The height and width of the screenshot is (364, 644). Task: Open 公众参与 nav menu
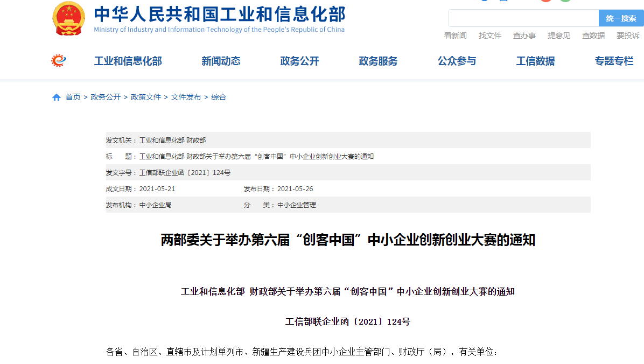[457, 61]
